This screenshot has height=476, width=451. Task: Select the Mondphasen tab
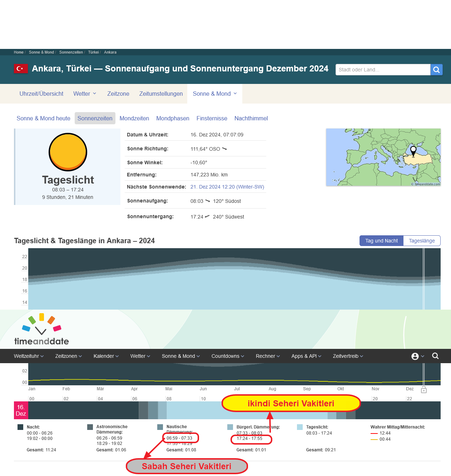tap(173, 118)
